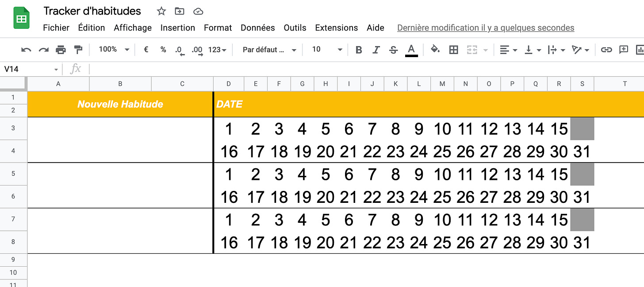This screenshot has width=644, height=287.
Task: Redo the last action
Action: pos(43,50)
